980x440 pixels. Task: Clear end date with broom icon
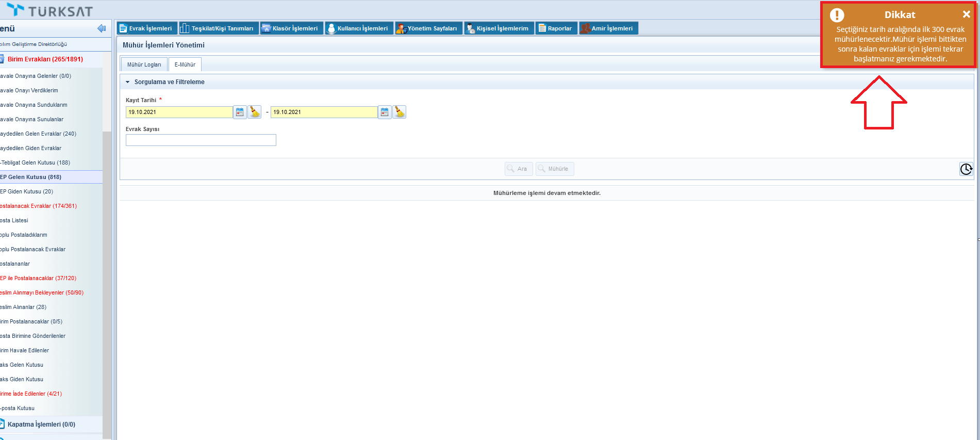[400, 112]
